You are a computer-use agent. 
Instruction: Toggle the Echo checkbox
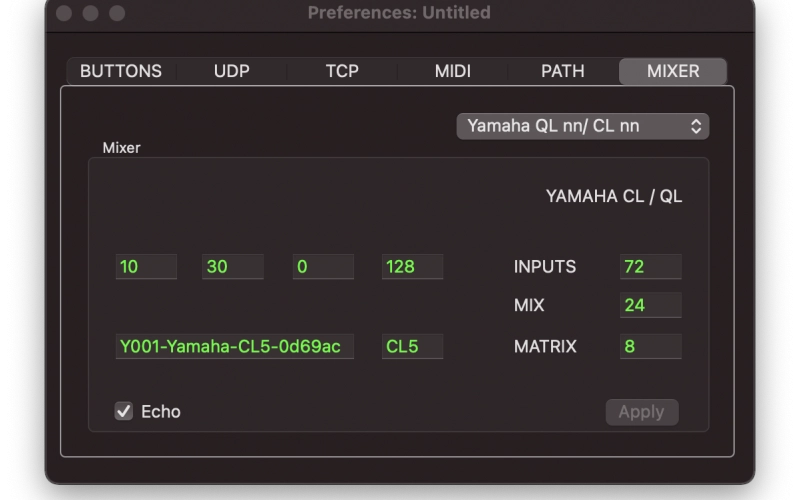pyautogui.click(x=123, y=411)
